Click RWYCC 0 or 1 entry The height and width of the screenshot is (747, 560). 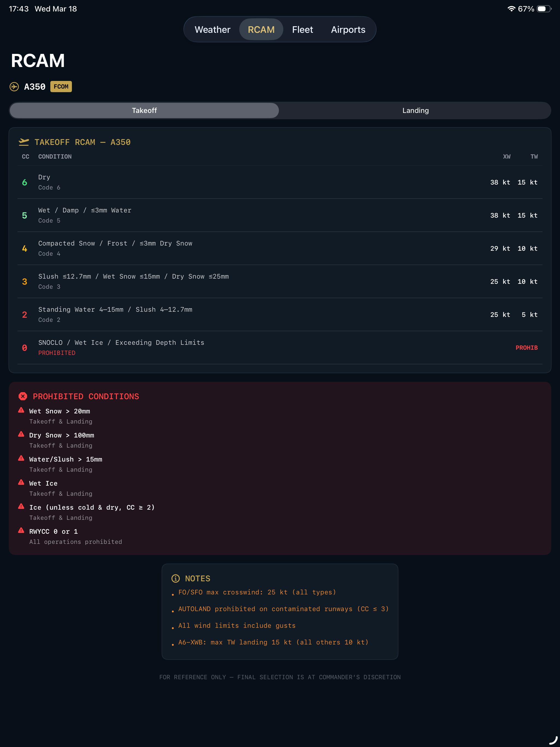click(53, 532)
